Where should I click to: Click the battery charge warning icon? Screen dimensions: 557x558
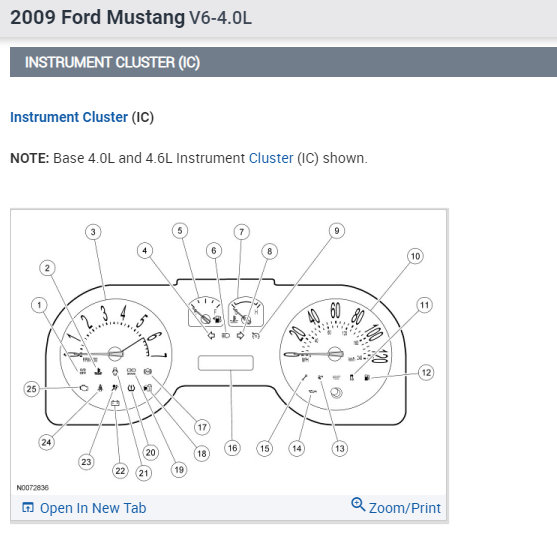[115, 404]
